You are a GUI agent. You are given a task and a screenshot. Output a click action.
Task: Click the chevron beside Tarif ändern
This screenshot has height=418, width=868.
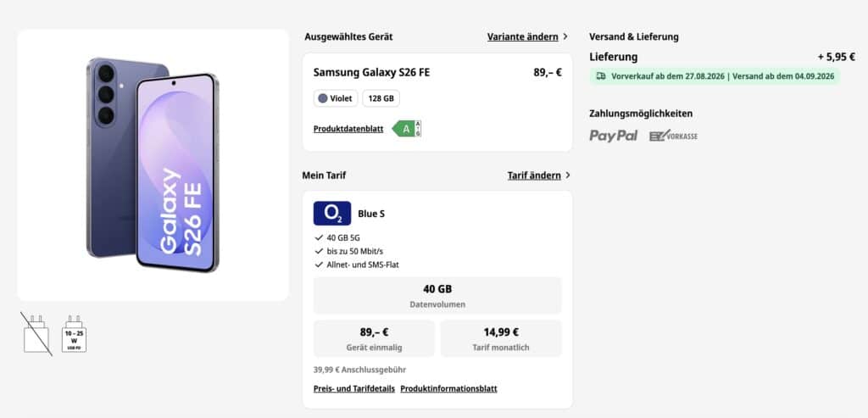(x=567, y=176)
